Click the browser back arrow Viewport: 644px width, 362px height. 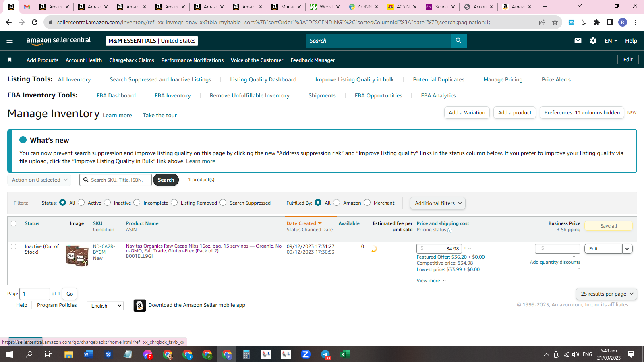(x=9, y=22)
